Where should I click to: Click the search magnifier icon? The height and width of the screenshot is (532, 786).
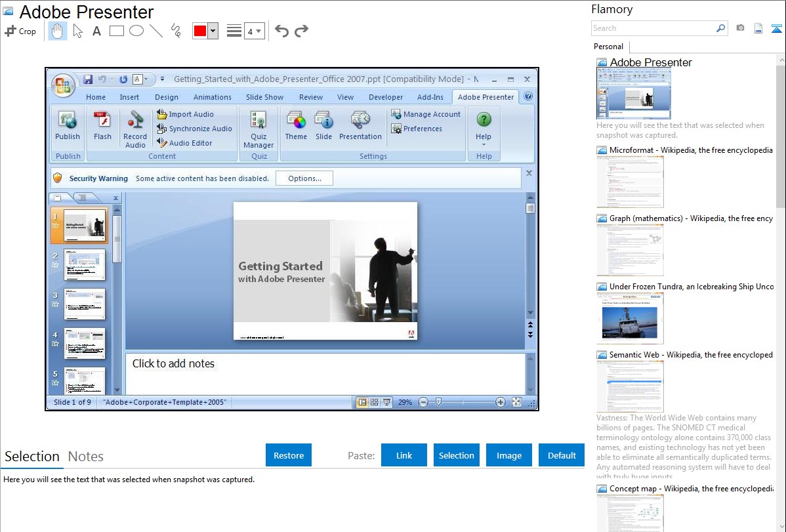click(x=721, y=28)
